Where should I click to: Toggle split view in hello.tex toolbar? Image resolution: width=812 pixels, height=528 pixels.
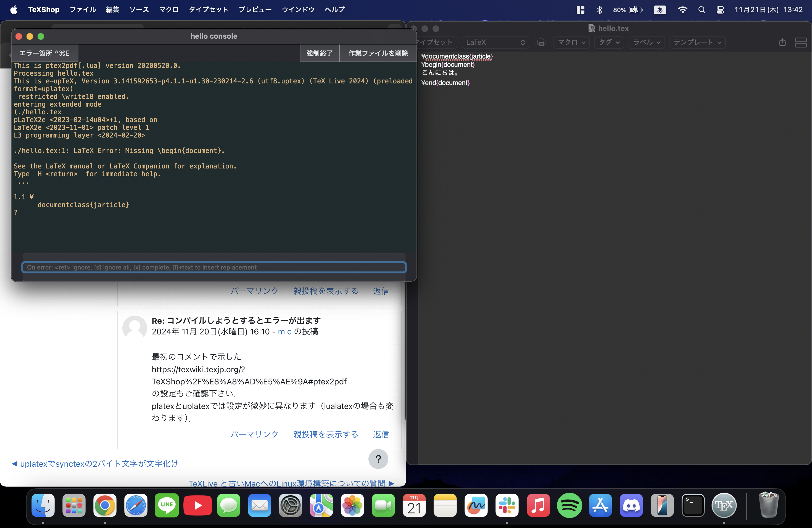[x=801, y=42]
